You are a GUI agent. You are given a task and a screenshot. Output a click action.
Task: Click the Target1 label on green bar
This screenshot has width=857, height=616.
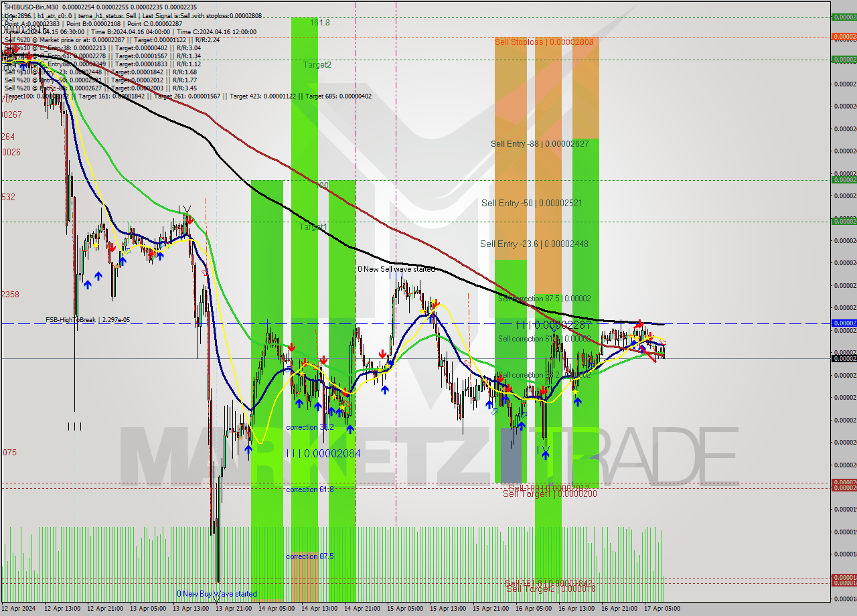click(313, 227)
